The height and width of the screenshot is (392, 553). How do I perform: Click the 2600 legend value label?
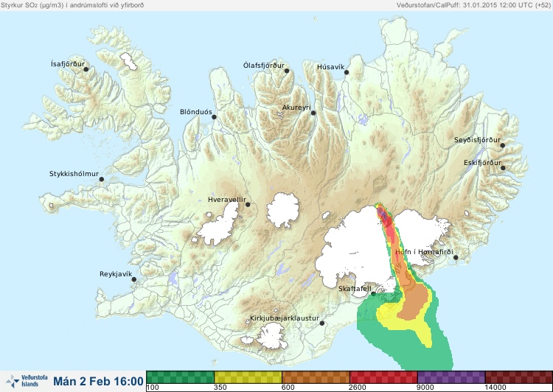click(x=358, y=388)
